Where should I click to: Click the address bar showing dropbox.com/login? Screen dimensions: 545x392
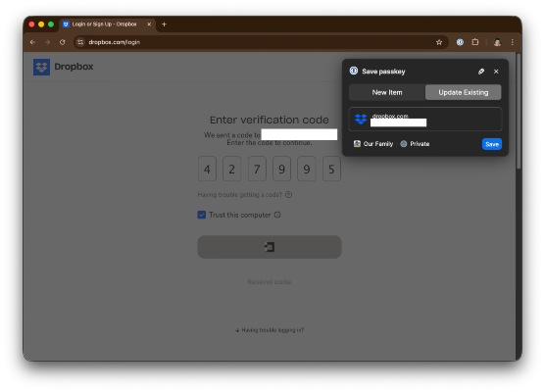coord(261,42)
